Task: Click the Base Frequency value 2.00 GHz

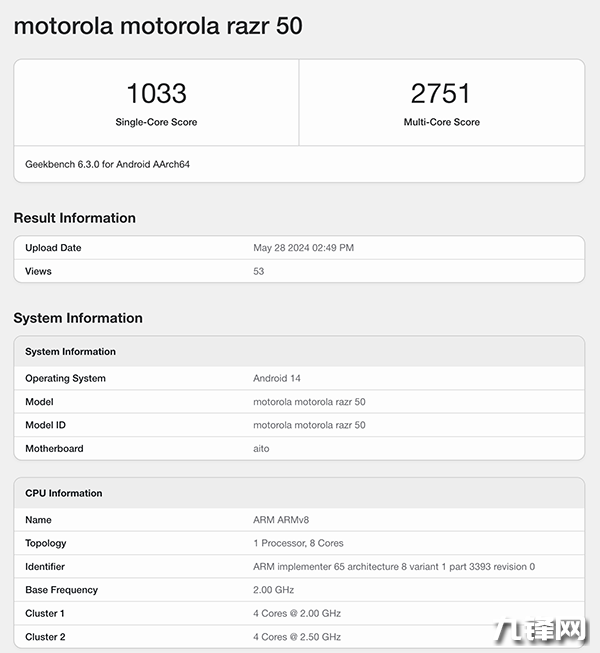Action: pyautogui.click(x=274, y=590)
